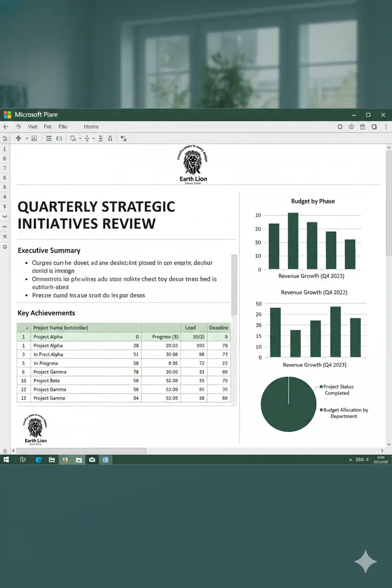The height and width of the screenshot is (588, 392).
Task: Open dropdown arrow next to the upward arrow
Action: 27,139
